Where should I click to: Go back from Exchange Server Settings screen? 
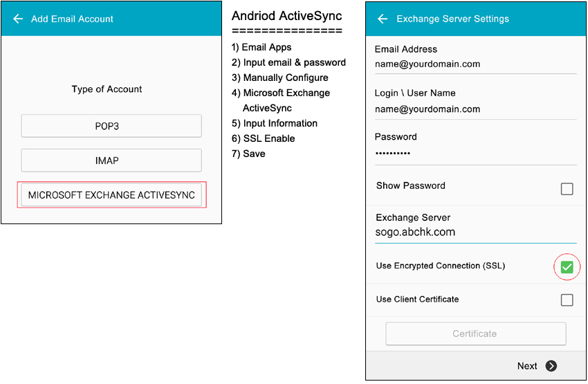click(383, 19)
